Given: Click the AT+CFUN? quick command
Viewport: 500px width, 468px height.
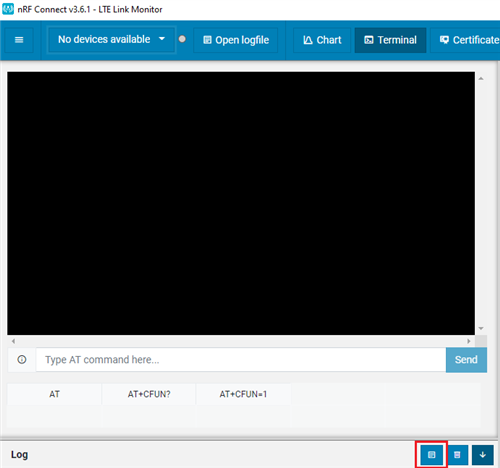Looking at the screenshot, I should click(149, 394).
